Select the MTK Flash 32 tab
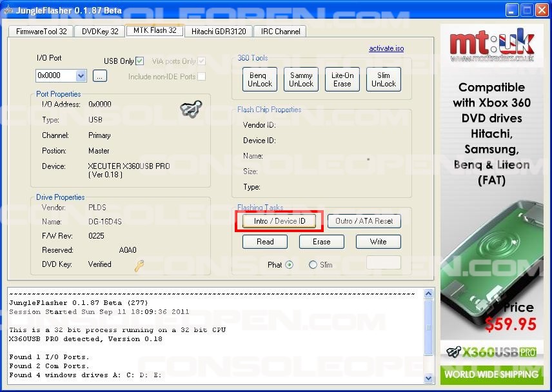The height and width of the screenshot is (392, 552). coord(155,30)
